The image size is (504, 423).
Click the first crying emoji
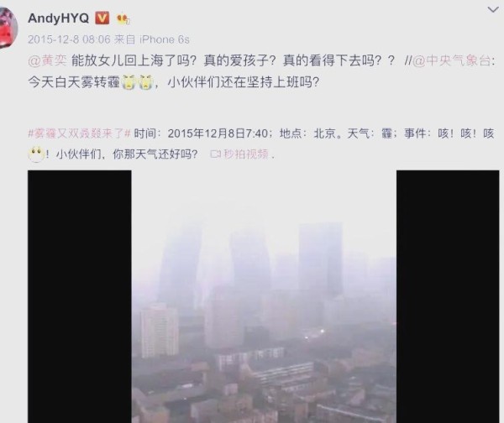tap(129, 82)
